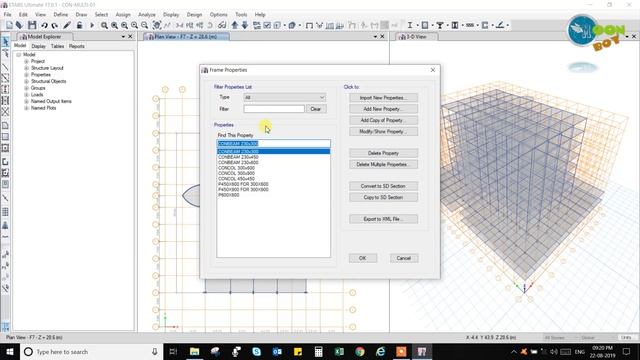Open Skype from the taskbar
Viewport: 640px width, 360px height.
click(256, 351)
